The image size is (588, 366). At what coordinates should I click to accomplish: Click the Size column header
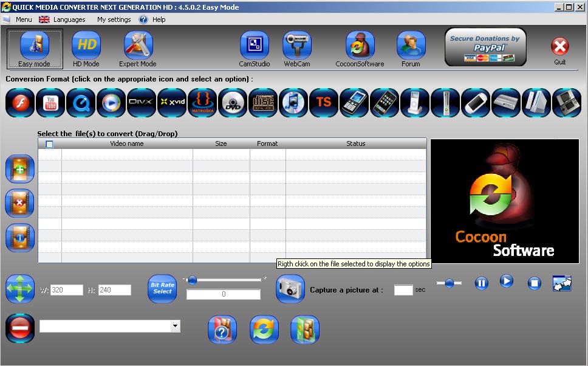[x=221, y=143]
